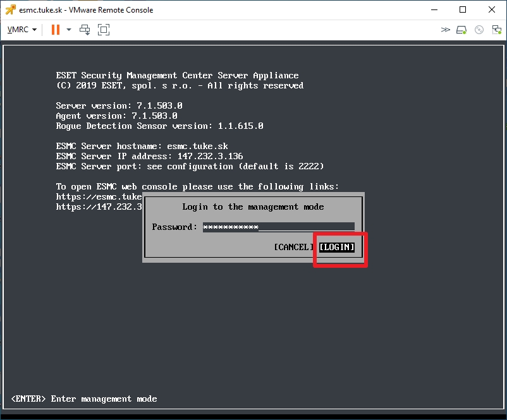
Task: Open the VMRC dropdown menu
Action: point(22,30)
